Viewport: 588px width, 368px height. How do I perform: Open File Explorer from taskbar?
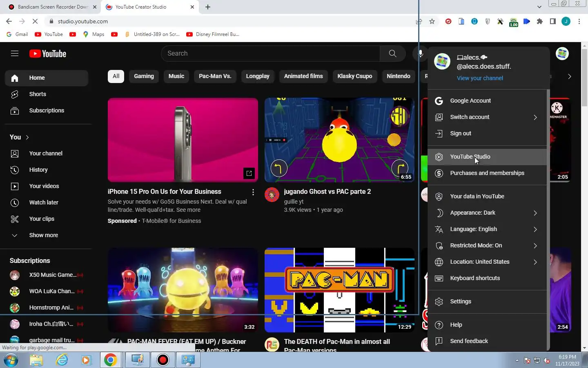(x=36, y=360)
